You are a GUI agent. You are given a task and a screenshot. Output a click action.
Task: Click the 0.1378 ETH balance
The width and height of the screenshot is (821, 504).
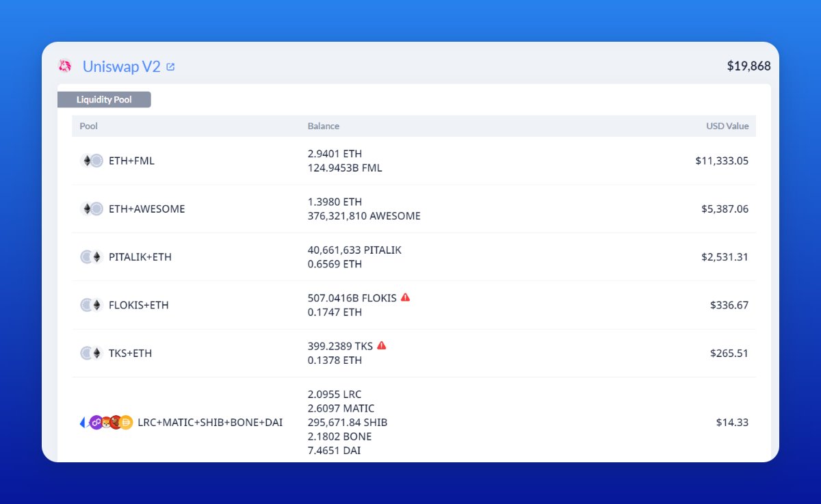click(335, 360)
